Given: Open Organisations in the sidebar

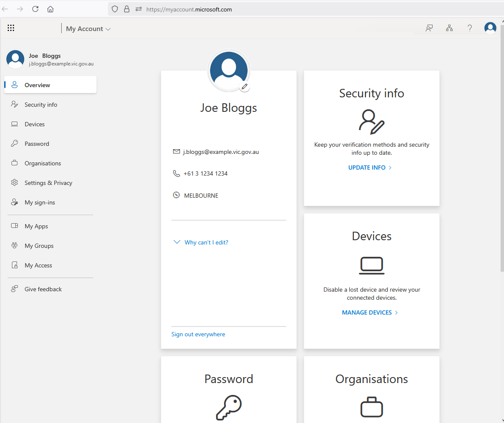Looking at the screenshot, I should [x=51, y=163].
